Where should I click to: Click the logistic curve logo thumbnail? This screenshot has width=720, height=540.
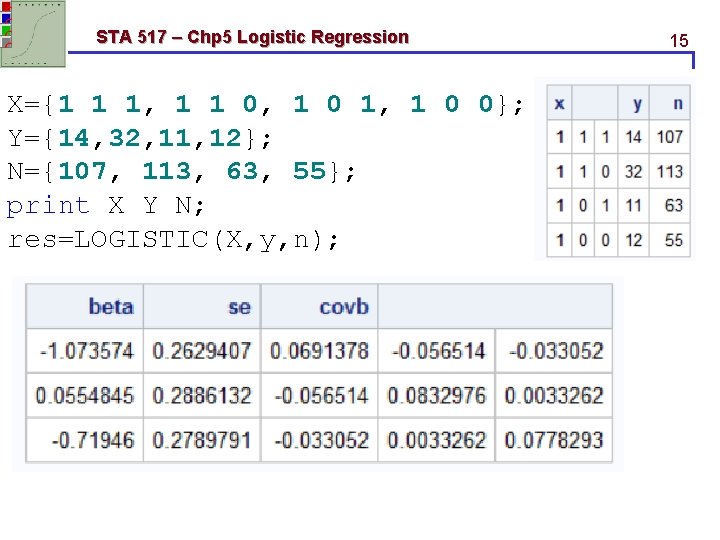(33, 34)
